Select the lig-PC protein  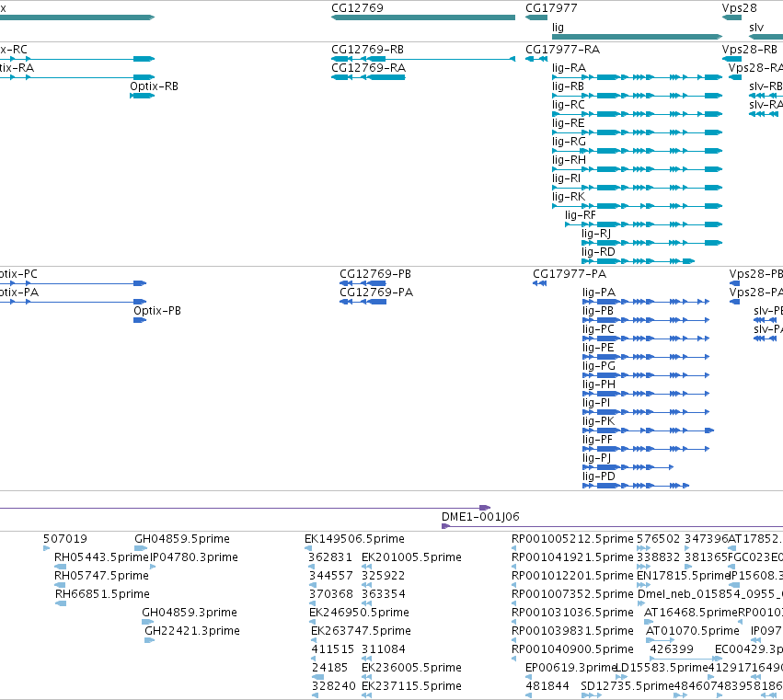point(598,329)
